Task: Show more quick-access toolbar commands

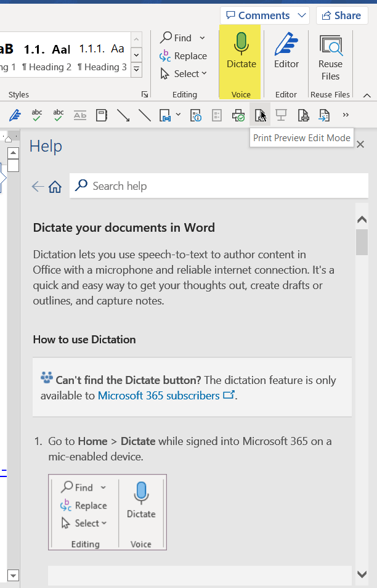Action: [346, 115]
